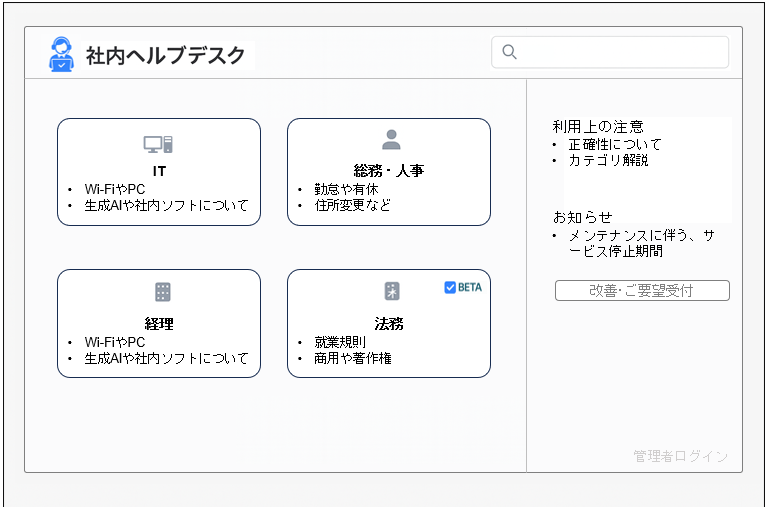Click the 総務・人事 person icon
The image size is (768, 507).
pos(390,140)
